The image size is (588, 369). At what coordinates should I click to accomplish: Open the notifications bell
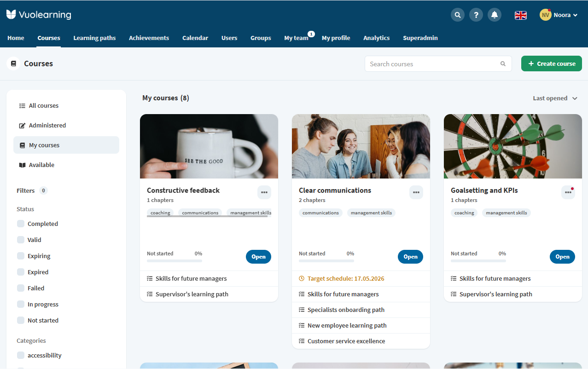click(x=495, y=15)
